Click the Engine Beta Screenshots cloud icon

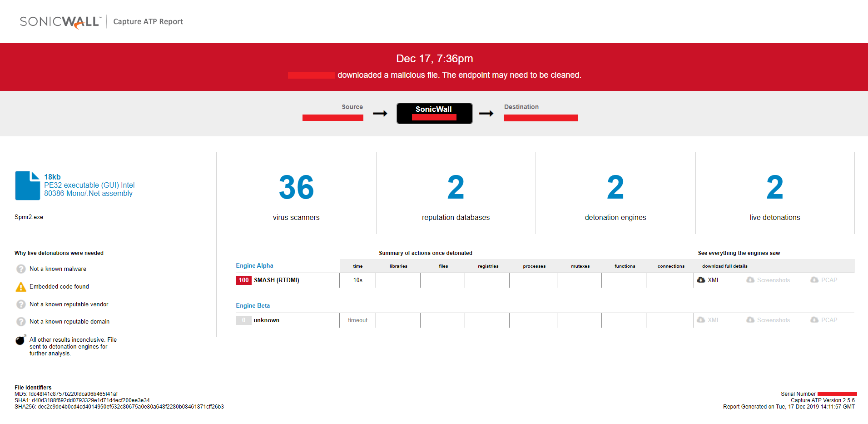tap(750, 320)
